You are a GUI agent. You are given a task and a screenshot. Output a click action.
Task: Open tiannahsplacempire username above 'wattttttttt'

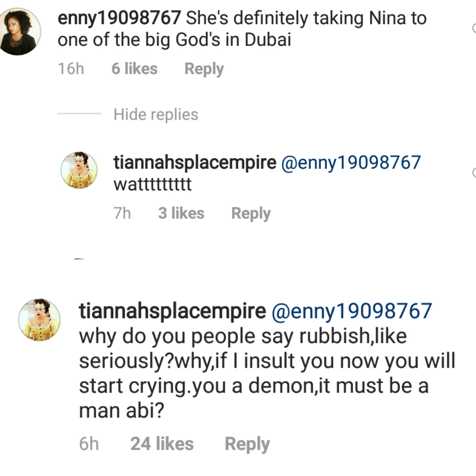pyautogui.click(x=195, y=162)
